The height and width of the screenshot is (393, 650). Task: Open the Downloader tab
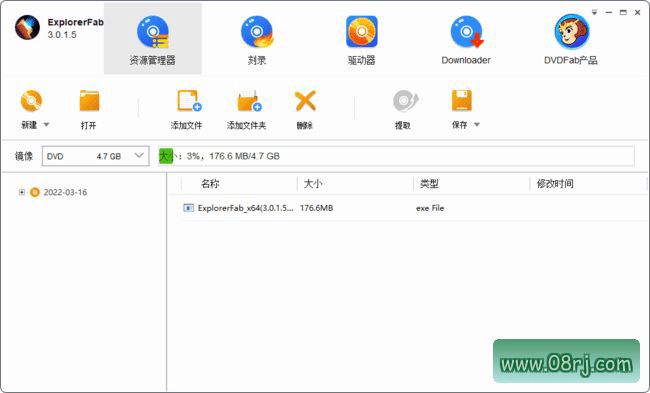[x=466, y=39]
